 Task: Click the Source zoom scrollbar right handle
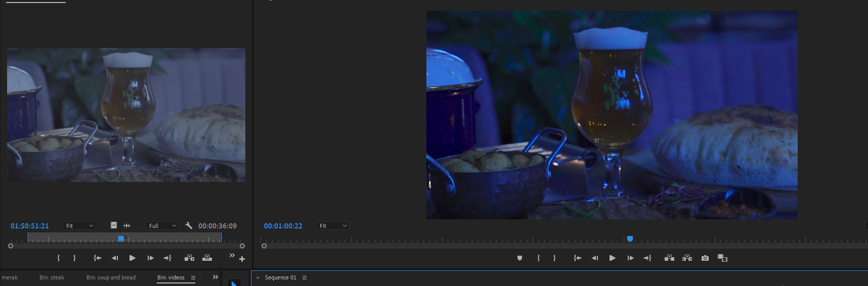pos(242,246)
